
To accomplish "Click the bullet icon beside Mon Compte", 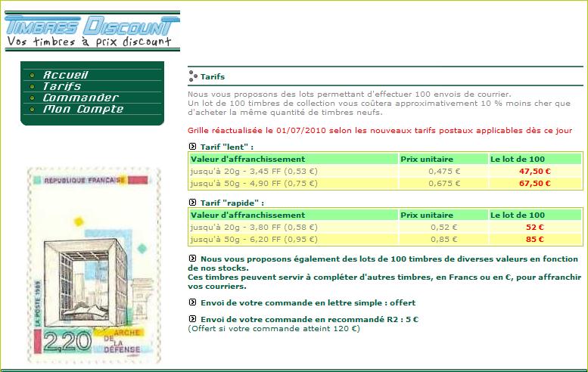I will [x=31, y=110].
